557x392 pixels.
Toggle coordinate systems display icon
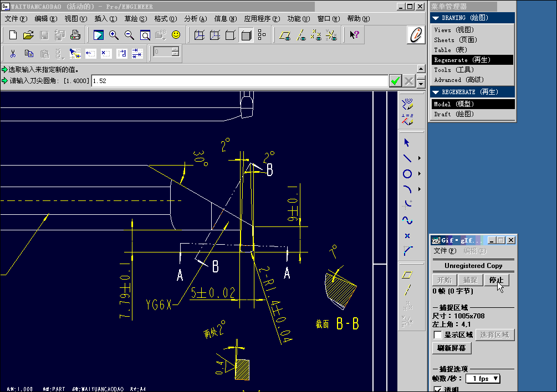coord(331,35)
